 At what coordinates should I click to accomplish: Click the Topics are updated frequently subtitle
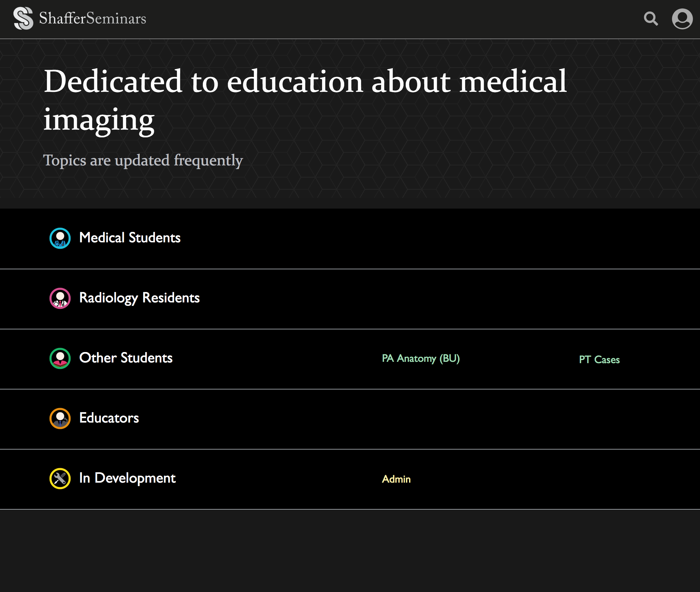[143, 160]
